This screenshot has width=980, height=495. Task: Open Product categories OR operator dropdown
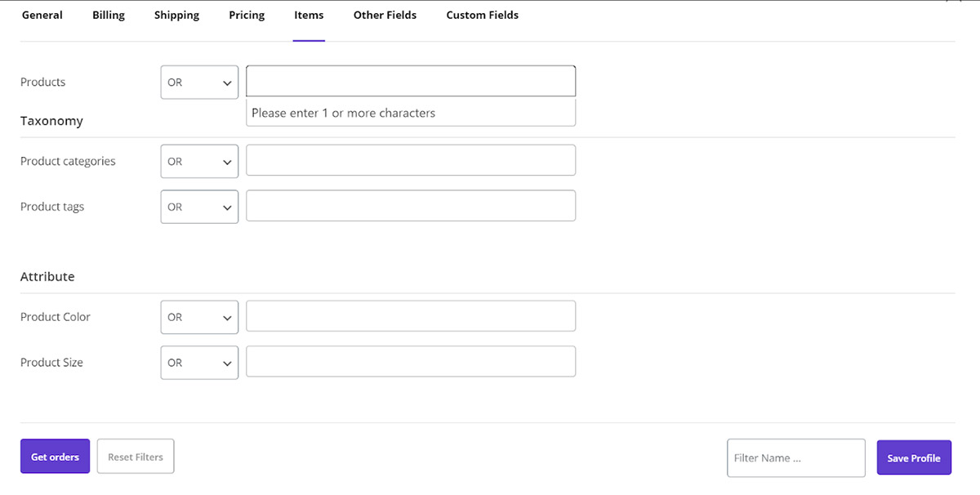199,162
